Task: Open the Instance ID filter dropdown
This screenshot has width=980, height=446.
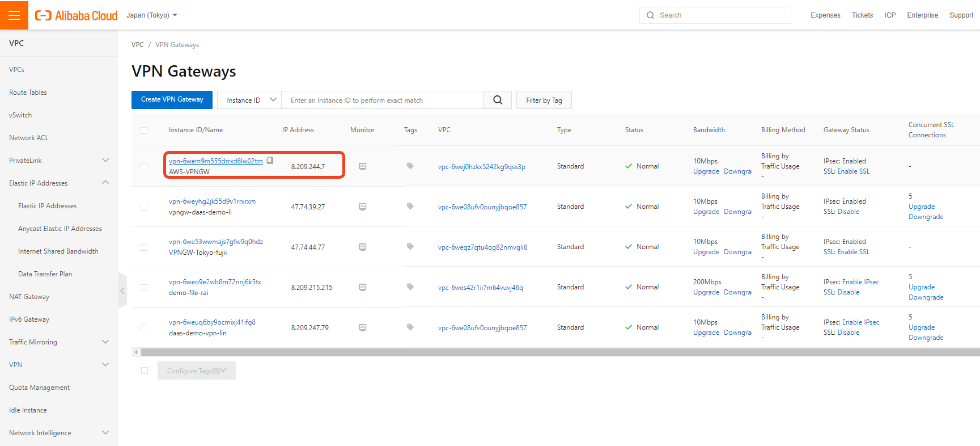Action: (x=249, y=100)
